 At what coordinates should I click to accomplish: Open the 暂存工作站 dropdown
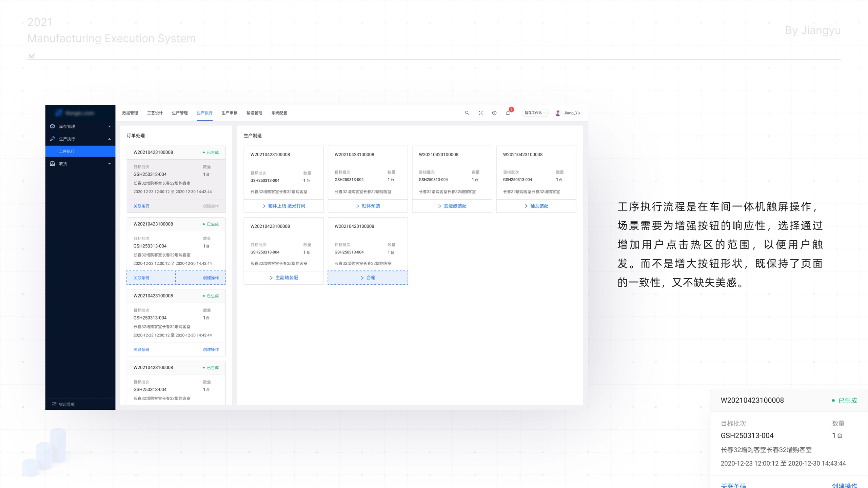pyautogui.click(x=535, y=113)
